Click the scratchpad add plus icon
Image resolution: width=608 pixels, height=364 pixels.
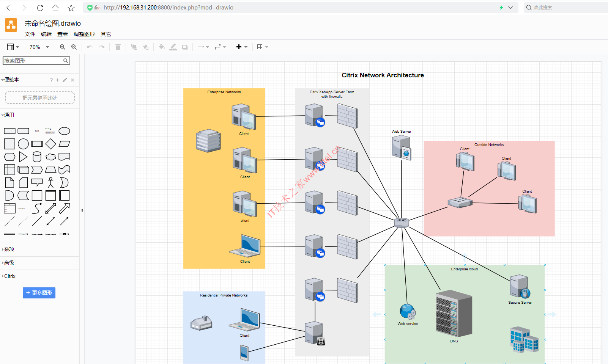pyautogui.click(x=57, y=80)
